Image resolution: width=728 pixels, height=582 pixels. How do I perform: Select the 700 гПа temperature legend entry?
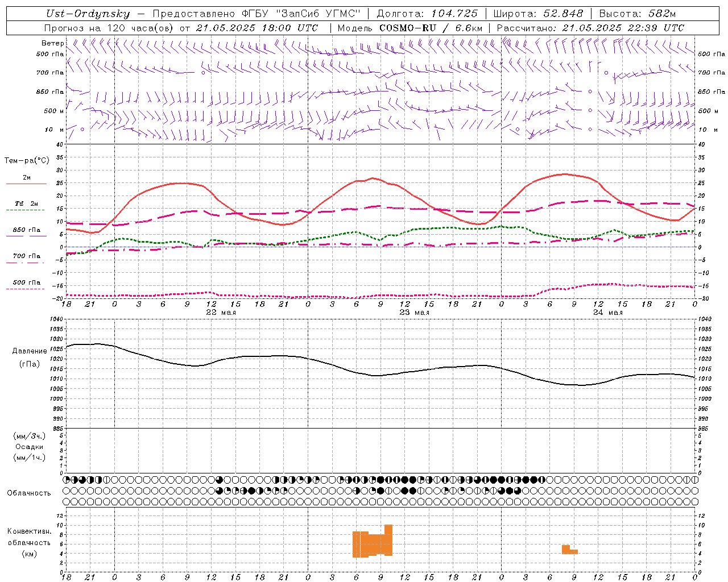click(x=27, y=256)
